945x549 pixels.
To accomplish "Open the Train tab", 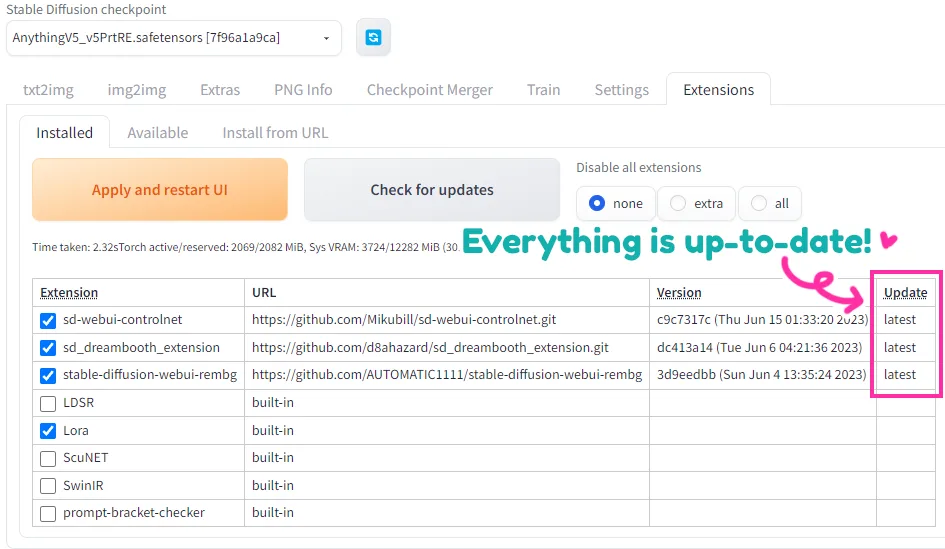I will [x=544, y=90].
